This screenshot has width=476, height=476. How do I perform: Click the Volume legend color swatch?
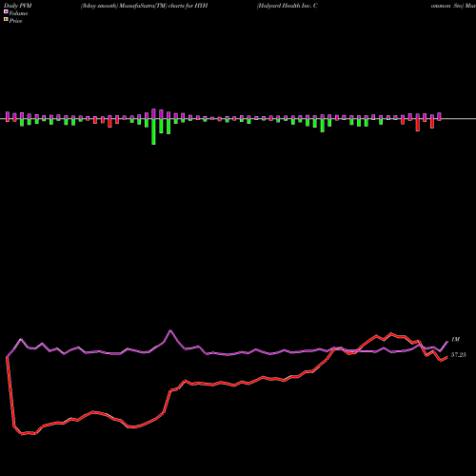(6, 12)
